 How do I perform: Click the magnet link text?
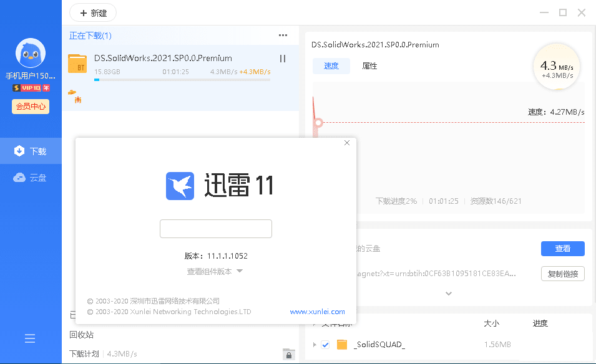point(436,274)
